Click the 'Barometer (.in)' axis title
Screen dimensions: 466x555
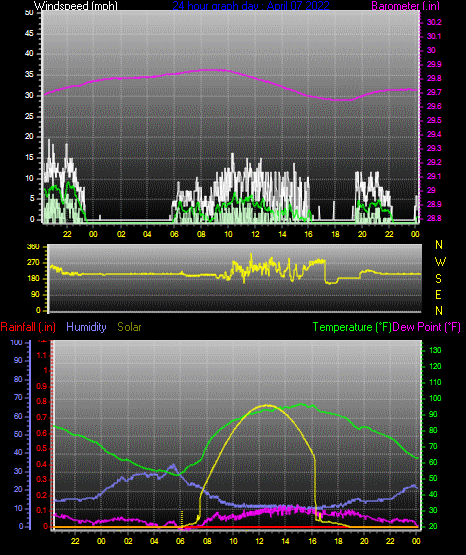[405, 6]
